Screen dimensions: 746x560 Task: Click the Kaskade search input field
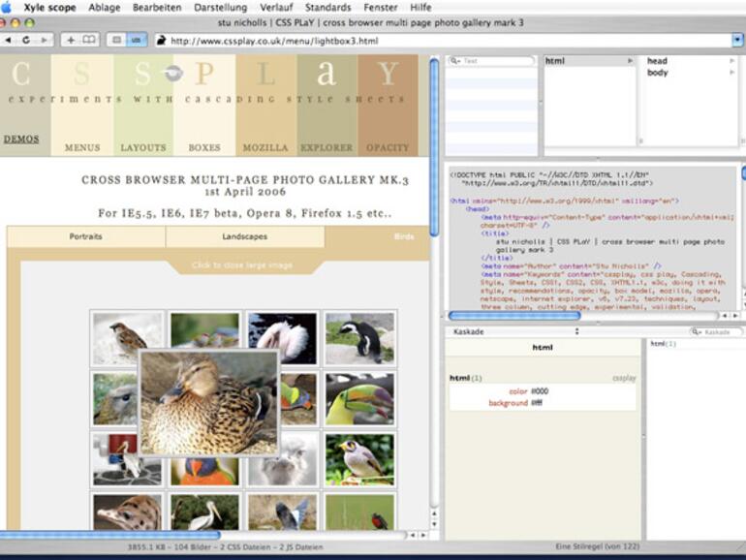pyautogui.click(x=717, y=331)
